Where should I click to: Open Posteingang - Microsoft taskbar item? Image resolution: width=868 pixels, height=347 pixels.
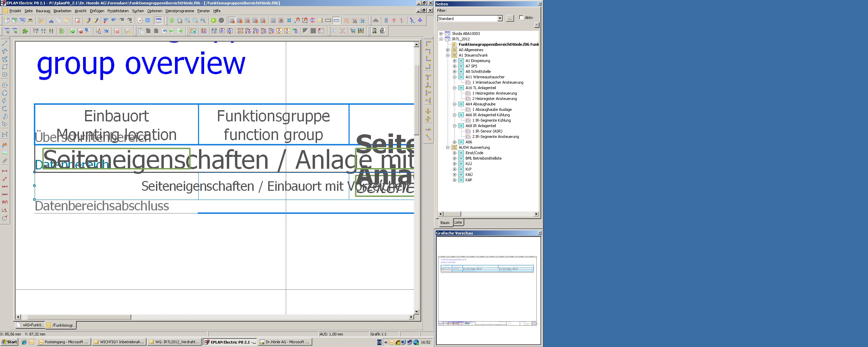tap(64, 342)
